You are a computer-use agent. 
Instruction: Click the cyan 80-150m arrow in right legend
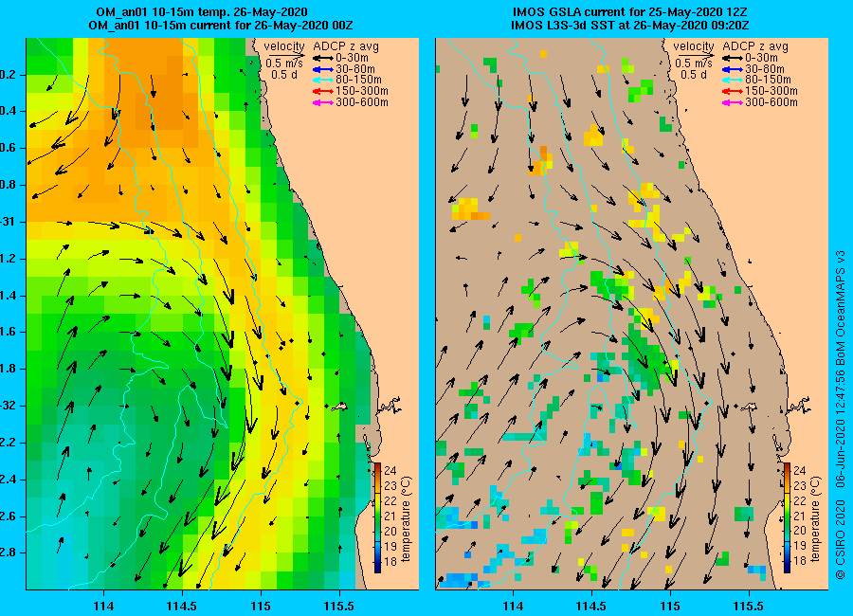(x=733, y=80)
